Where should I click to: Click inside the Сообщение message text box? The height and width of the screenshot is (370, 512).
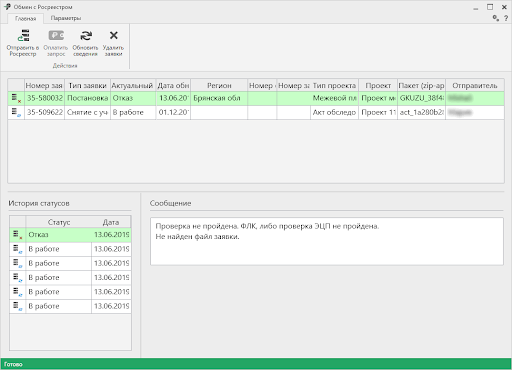327,242
